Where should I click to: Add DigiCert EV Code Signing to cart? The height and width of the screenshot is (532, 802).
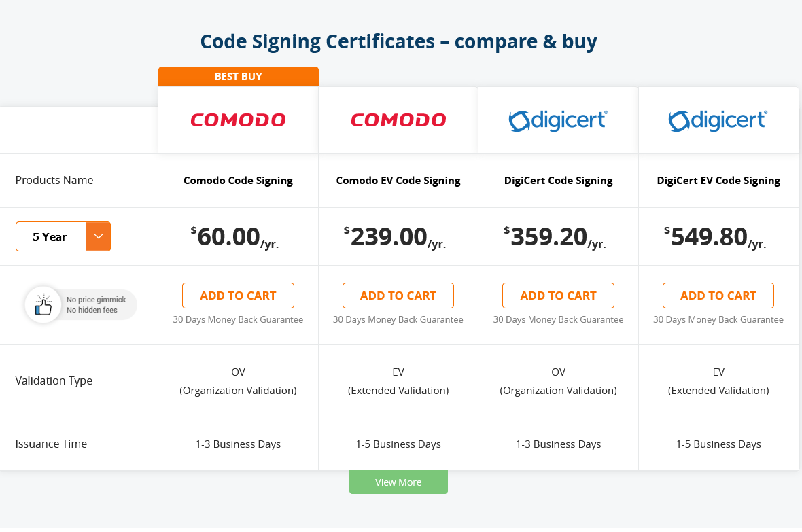click(718, 296)
